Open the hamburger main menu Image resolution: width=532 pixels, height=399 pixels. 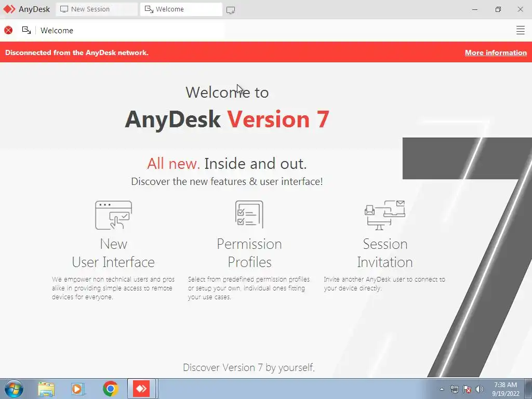520,30
